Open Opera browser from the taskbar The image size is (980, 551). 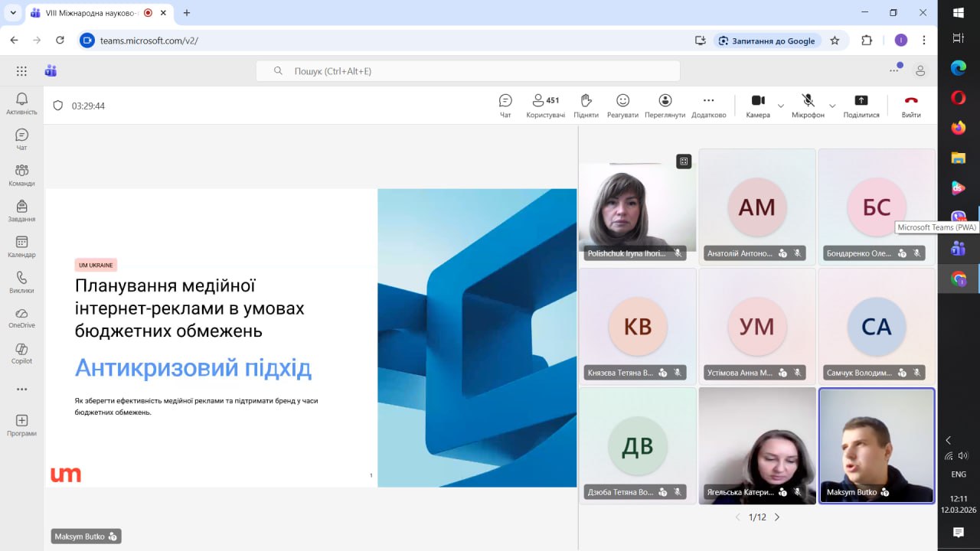pos(959,98)
